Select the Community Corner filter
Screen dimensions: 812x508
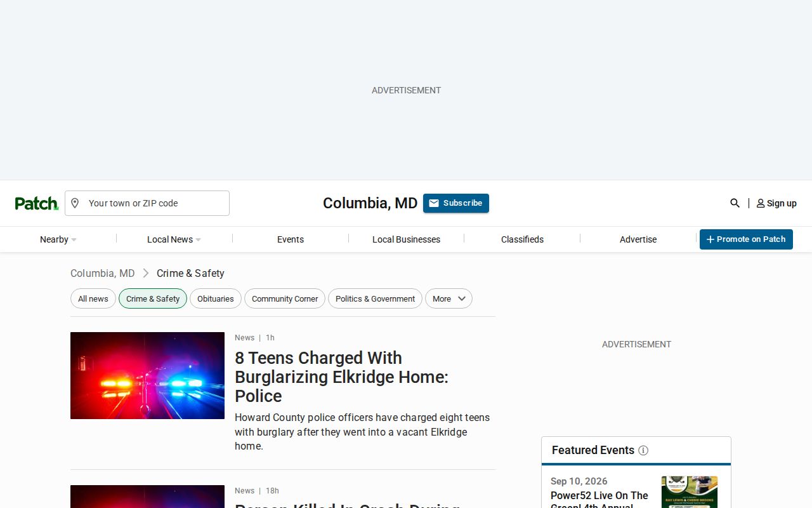285,298
